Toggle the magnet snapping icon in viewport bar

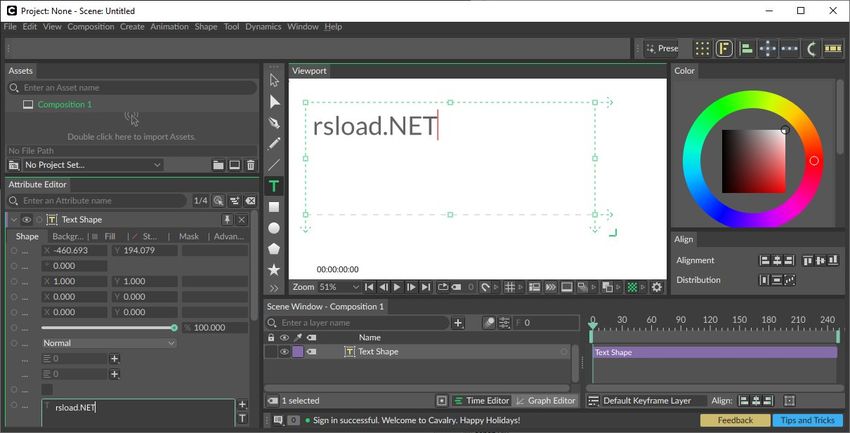click(486, 287)
